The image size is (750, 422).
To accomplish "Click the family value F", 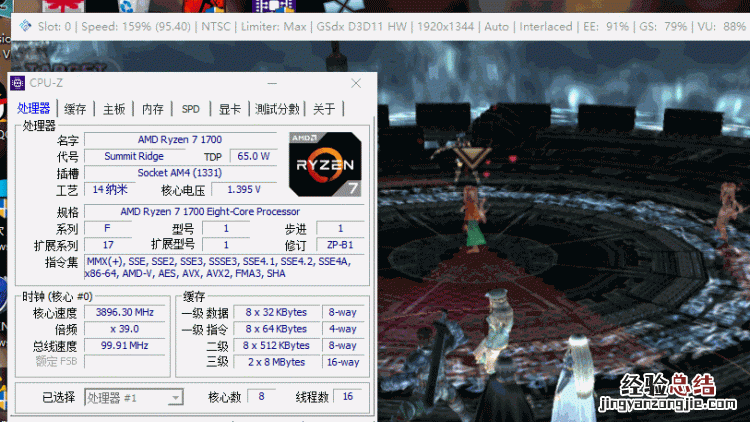I will click(x=108, y=228).
